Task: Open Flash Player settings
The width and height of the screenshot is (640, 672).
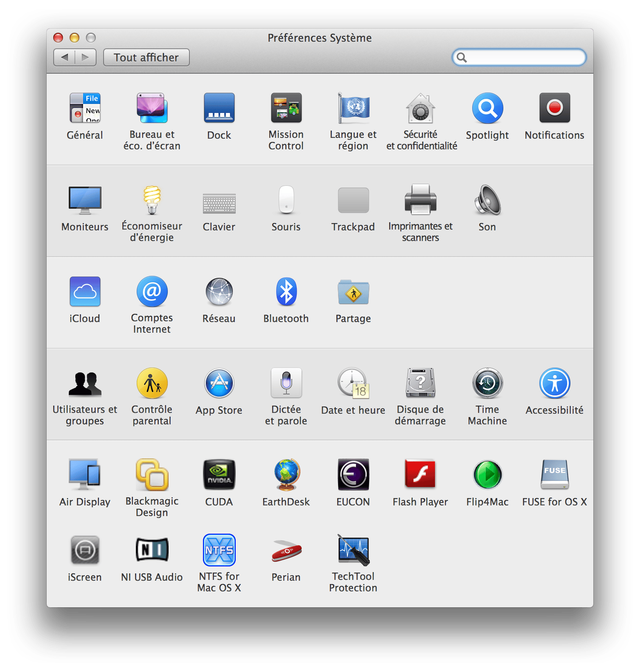Action: point(420,474)
